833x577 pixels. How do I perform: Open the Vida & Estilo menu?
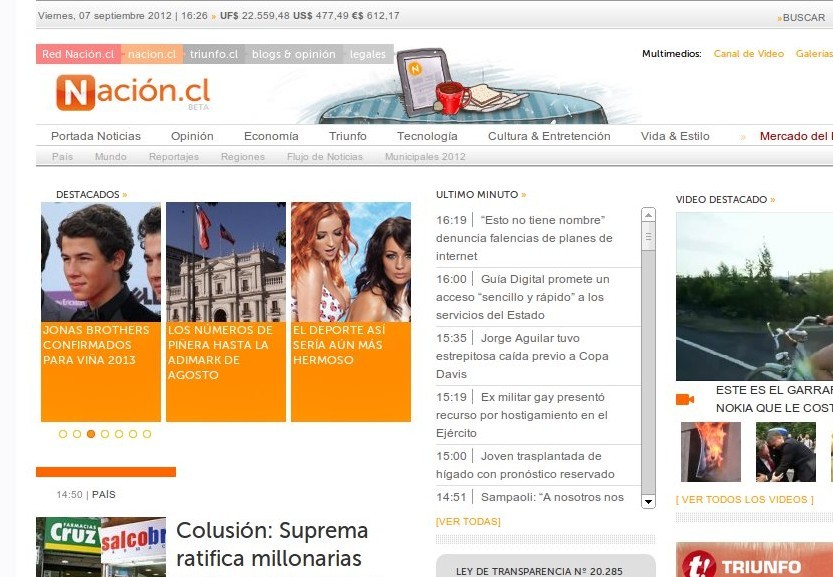pos(675,136)
